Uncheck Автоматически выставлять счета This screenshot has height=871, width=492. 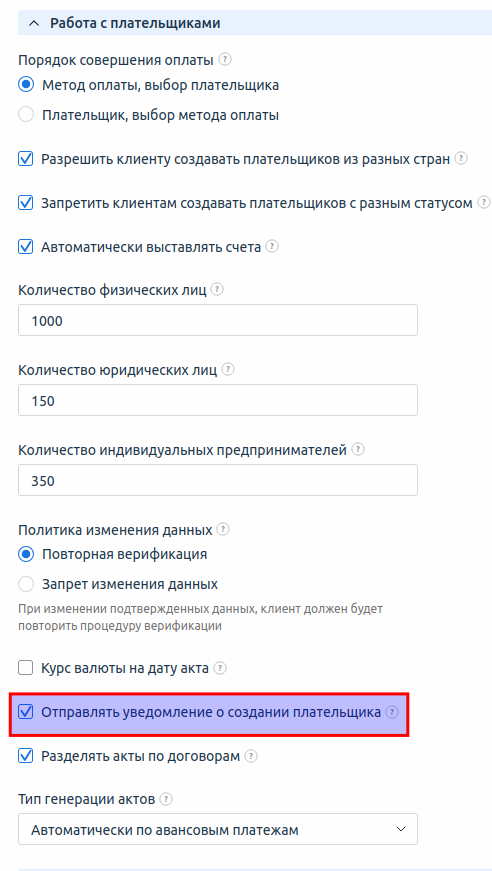(26, 246)
